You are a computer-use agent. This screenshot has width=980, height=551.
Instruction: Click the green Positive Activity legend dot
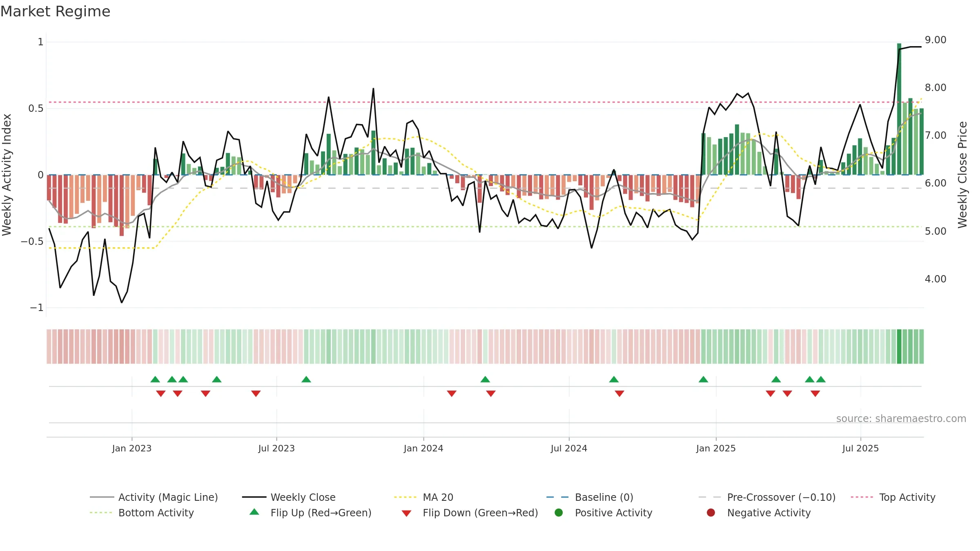pos(559,512)
